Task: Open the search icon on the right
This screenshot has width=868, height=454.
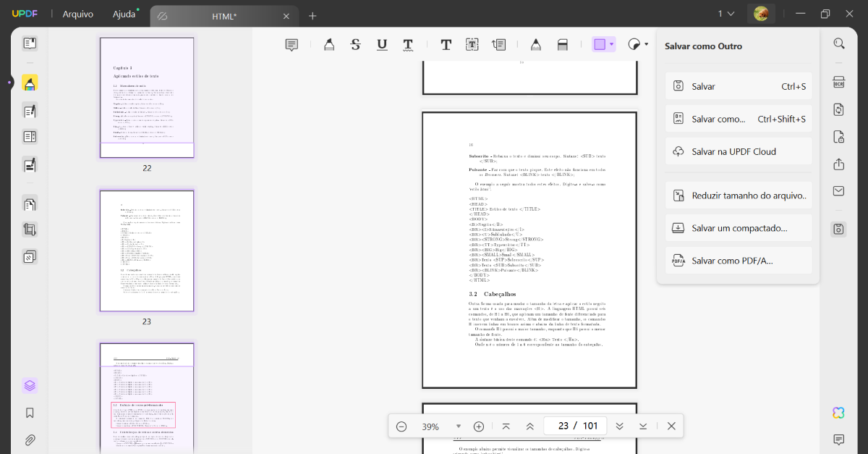Action: click(x=838, y=42)
